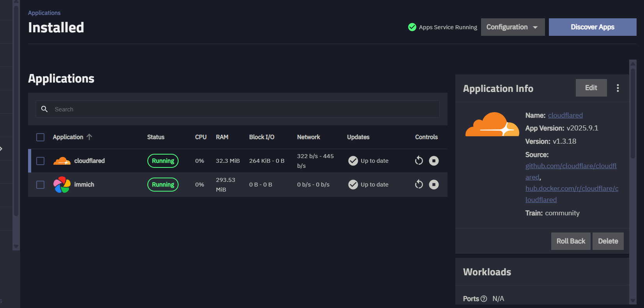The width and height of the screenshot is (644, 308).
Task: Click the left sidebar scrollbar down arrow
Action: click(x=16, y=246)
